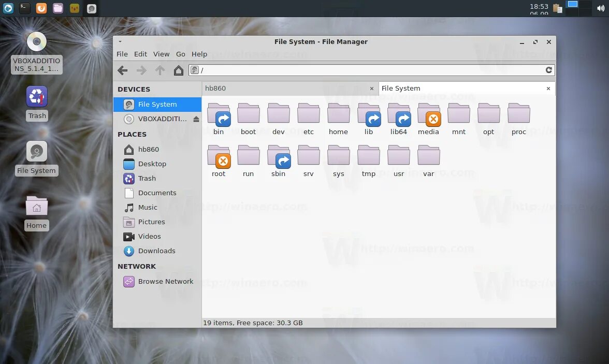Reload the folder with refresh icon
Viewport: 609px width, 364px height.
tap(548, 70)
